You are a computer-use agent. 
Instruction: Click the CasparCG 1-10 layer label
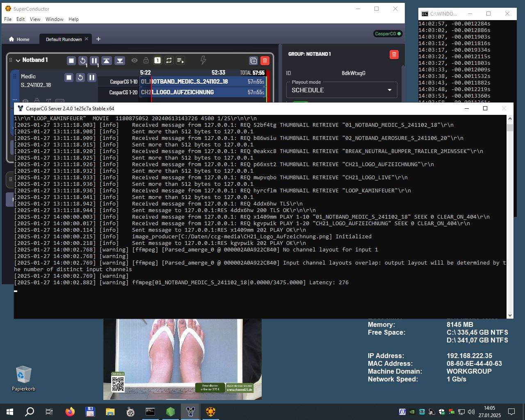click(x=123, y=82)
